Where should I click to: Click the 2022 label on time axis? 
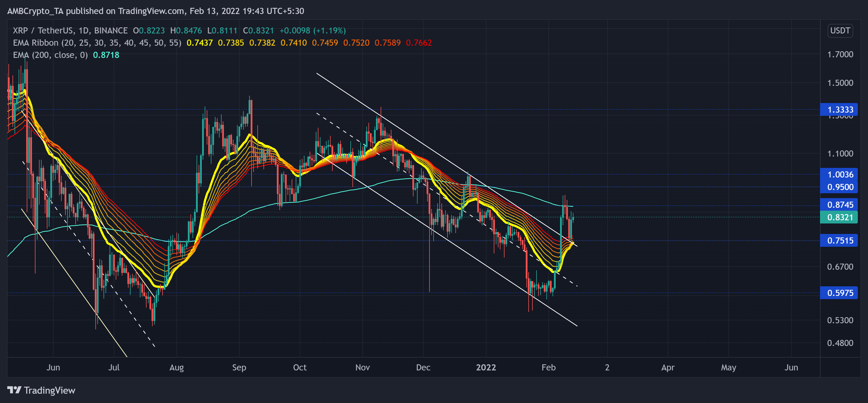tap(486, 367)
